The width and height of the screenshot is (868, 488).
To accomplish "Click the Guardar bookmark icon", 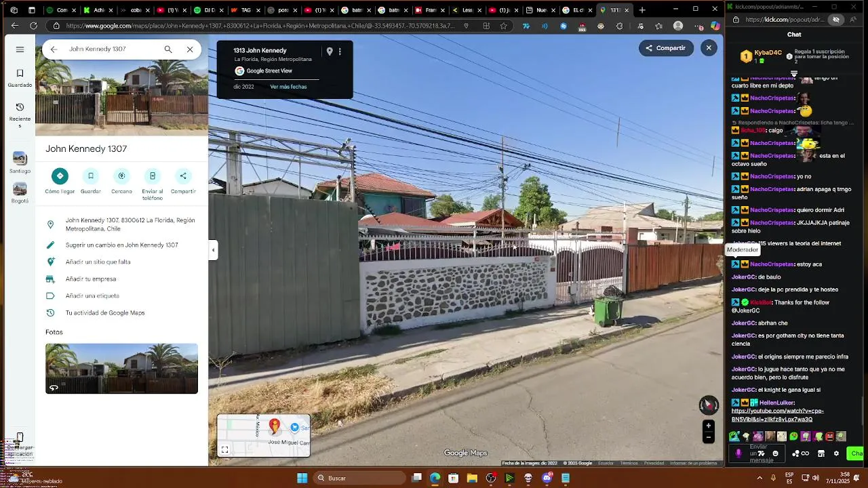I will [x=90, y=176].
